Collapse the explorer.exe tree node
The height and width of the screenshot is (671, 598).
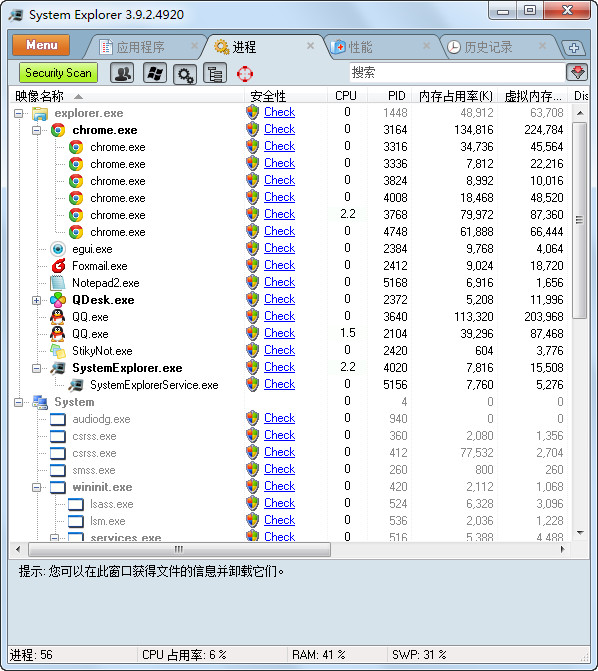[18, 113]
